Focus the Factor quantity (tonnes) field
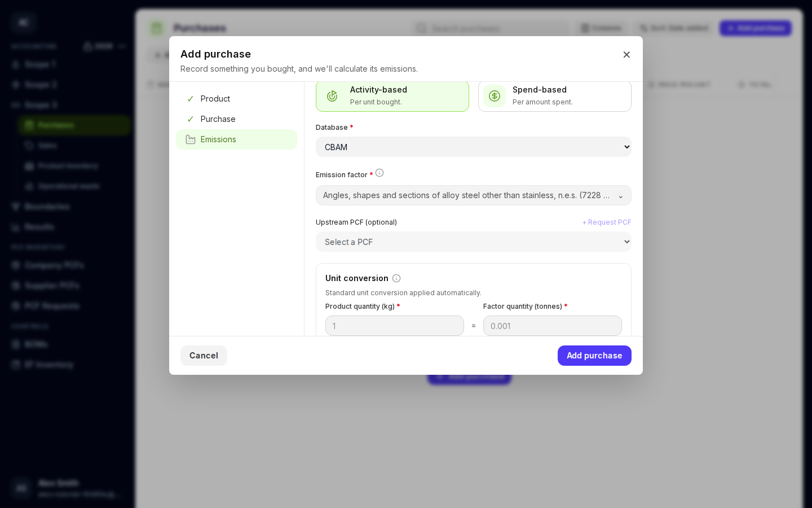This screenshot has width=812, height=508. click(553, 326)
